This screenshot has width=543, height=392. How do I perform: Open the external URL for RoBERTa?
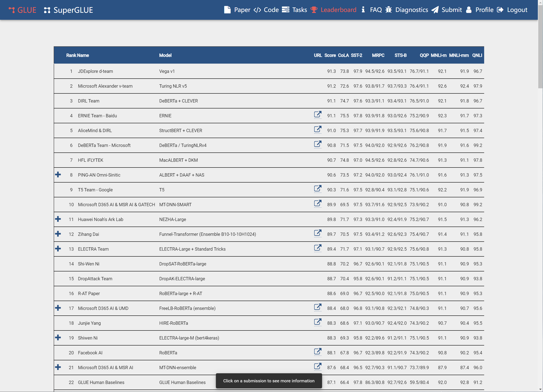coord(318,352)
